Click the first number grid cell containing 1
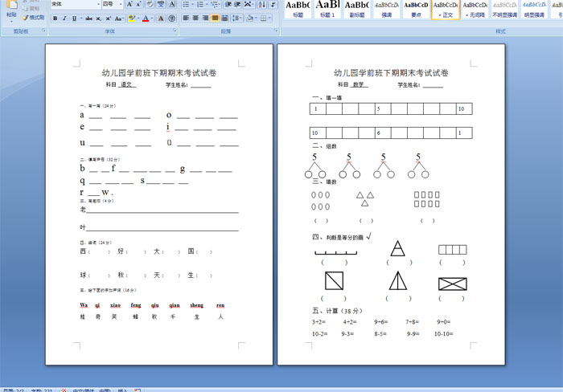Image resolution: width=563 pixels, height=392 pixels. point(318,108)
